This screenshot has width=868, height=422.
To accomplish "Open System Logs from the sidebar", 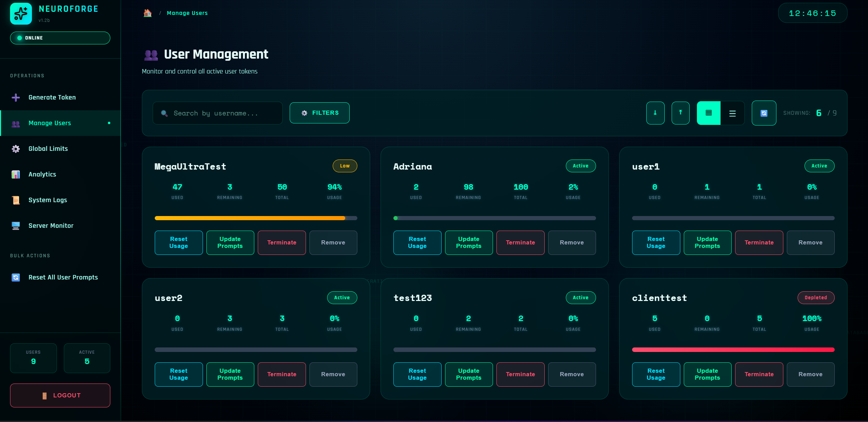I will click(x=48, y=200).
